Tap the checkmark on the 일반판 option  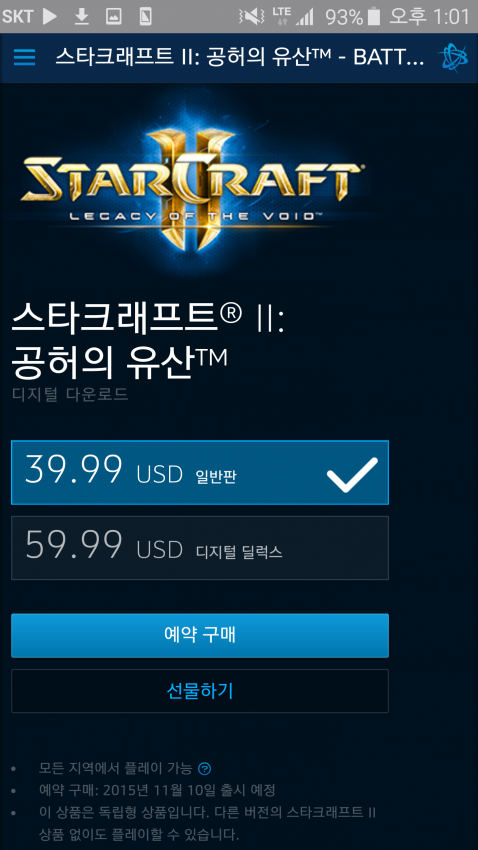(x=352, y=475)
